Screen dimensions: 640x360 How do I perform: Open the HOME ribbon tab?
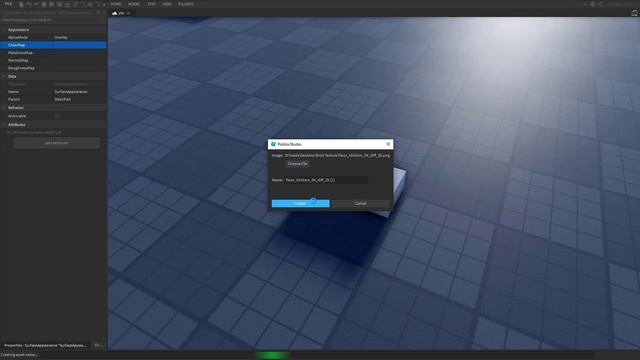click(116, 4)
